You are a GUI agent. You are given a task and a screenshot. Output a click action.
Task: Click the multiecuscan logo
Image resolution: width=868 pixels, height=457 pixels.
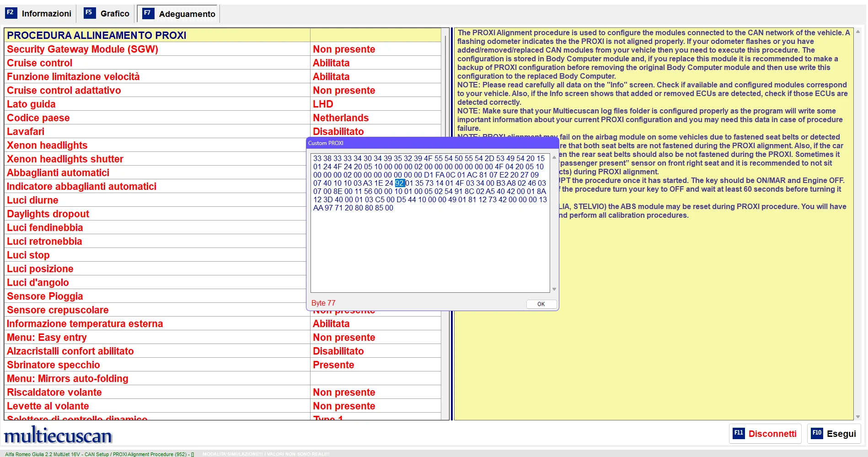[x=58, y=435]
